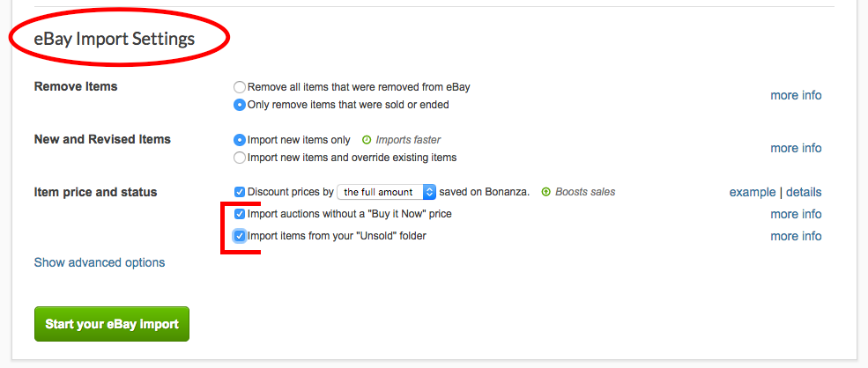
Task: Choose Import new items only option
Action: [x=240, y=140]
